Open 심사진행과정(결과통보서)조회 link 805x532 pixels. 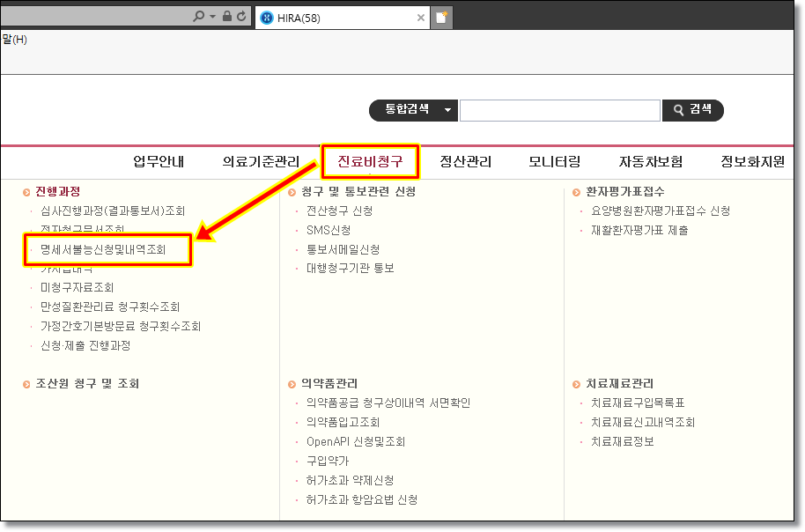tap(113, 211)
